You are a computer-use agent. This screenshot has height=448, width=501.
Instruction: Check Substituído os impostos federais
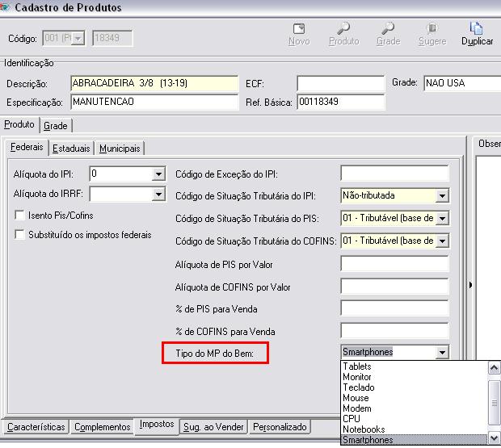[20, 235]
